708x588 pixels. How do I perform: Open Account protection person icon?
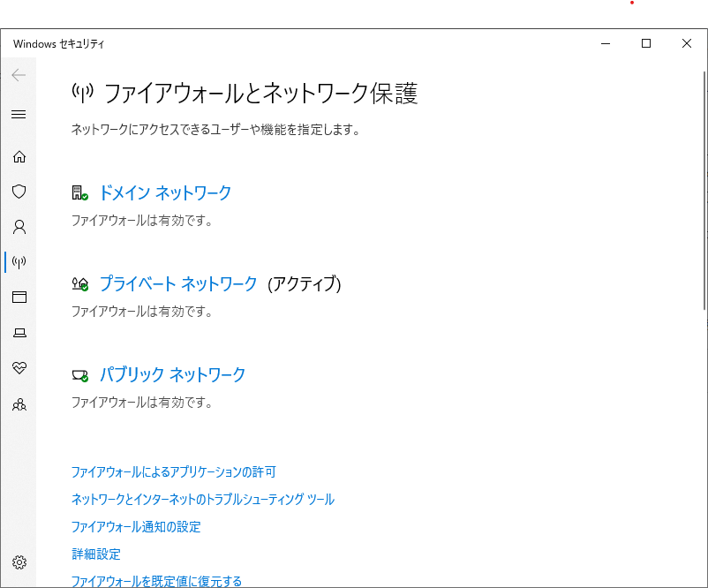[x=19, y=227]
